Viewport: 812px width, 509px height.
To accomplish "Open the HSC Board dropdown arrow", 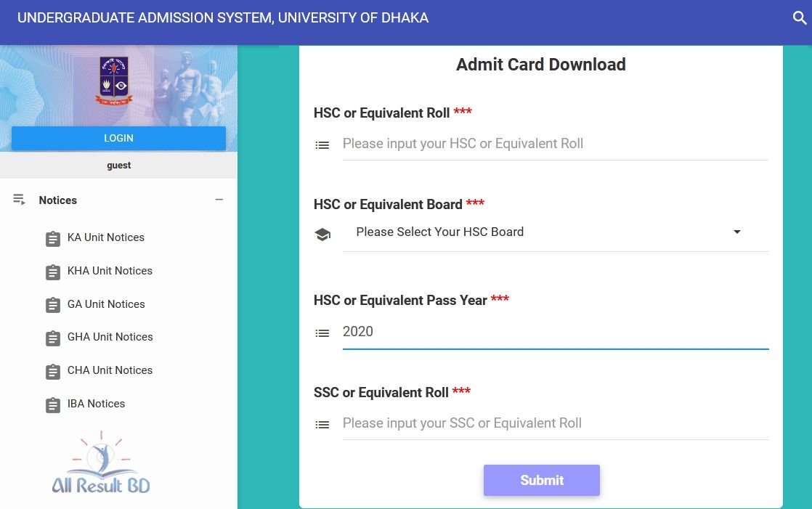I will pos(737,232).
